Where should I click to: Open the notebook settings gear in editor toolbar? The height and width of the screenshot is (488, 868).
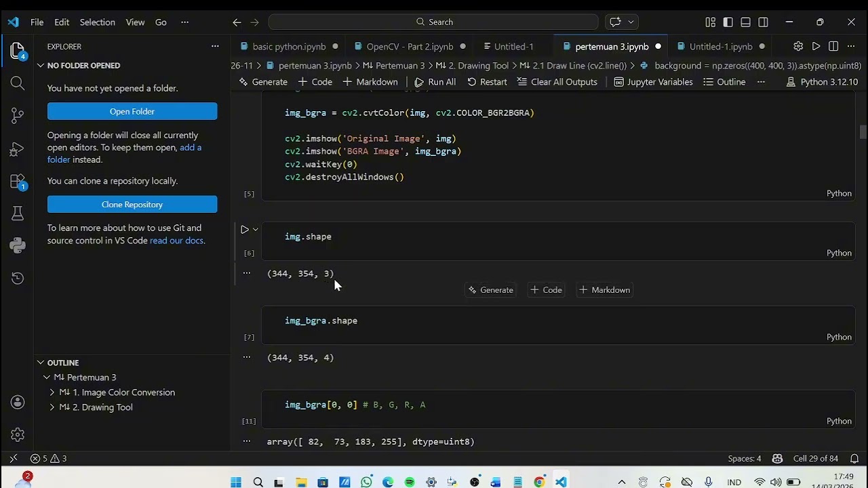coord(798,47)
